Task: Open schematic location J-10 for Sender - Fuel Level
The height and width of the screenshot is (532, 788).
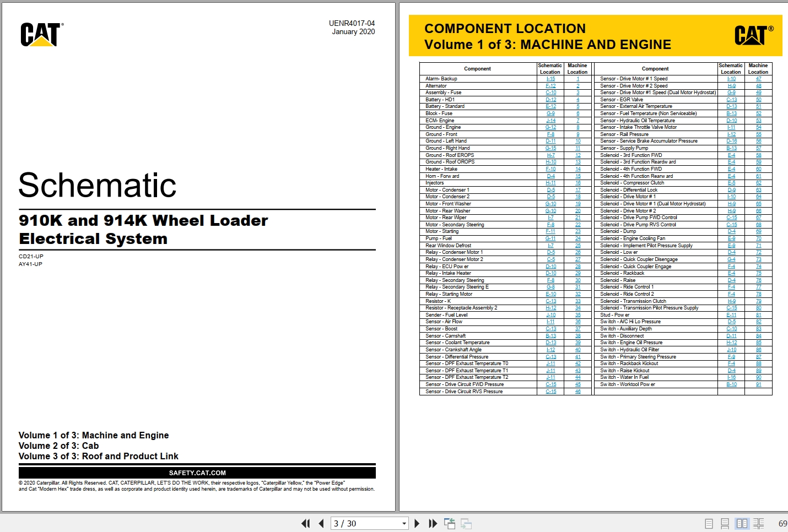Action: point(550,315)
